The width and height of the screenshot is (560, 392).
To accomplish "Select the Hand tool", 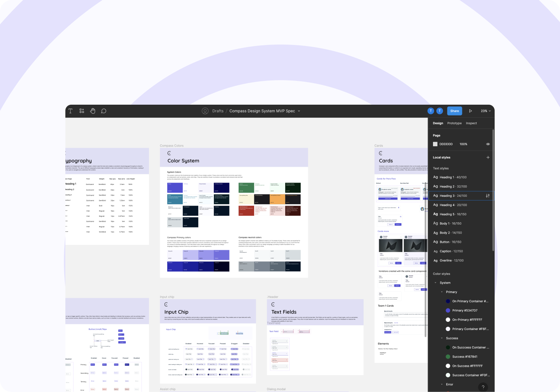I will pos(93,111).
